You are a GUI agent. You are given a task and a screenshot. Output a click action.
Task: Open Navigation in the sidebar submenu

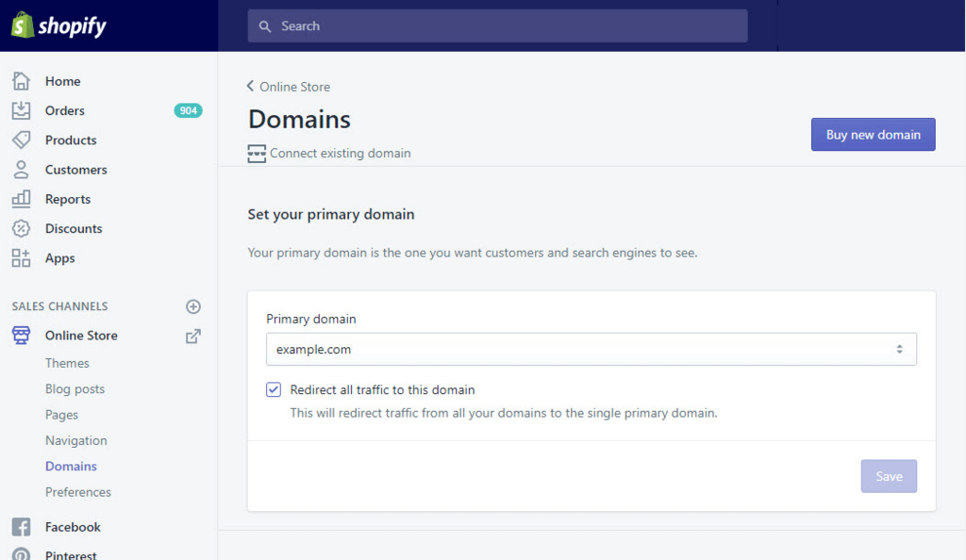(x=75, y=440)
